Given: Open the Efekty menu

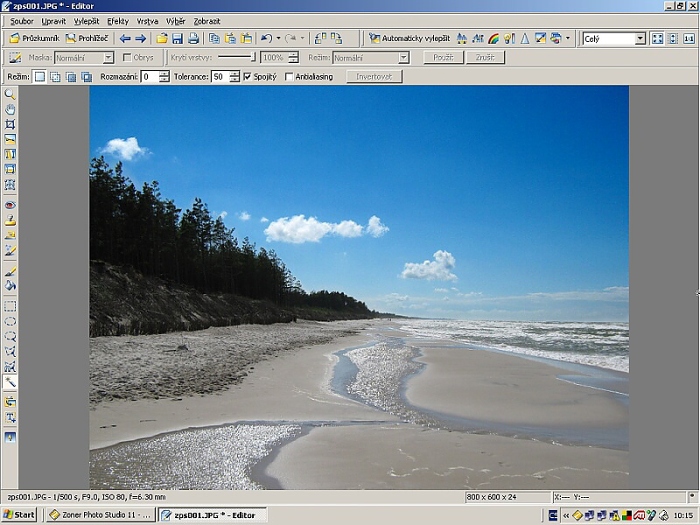Looking at the screenshot, I should (x=118, y=20).
